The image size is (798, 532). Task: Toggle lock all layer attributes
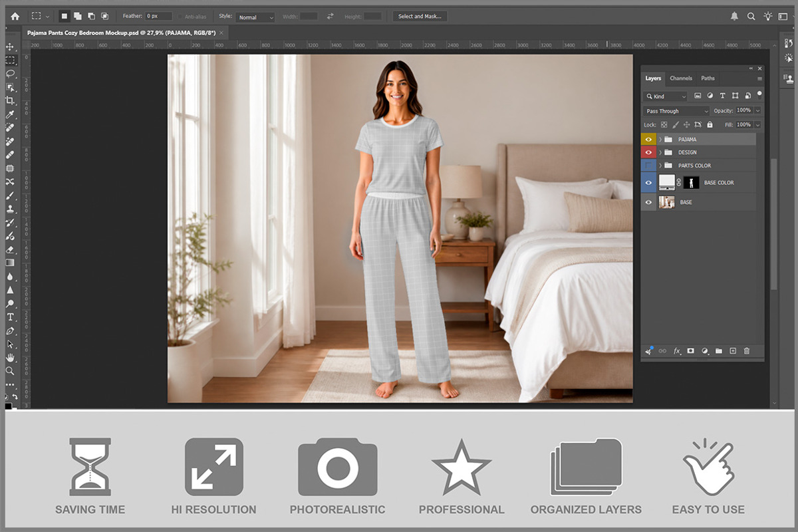pyautogui.click(x=710, y=124)
